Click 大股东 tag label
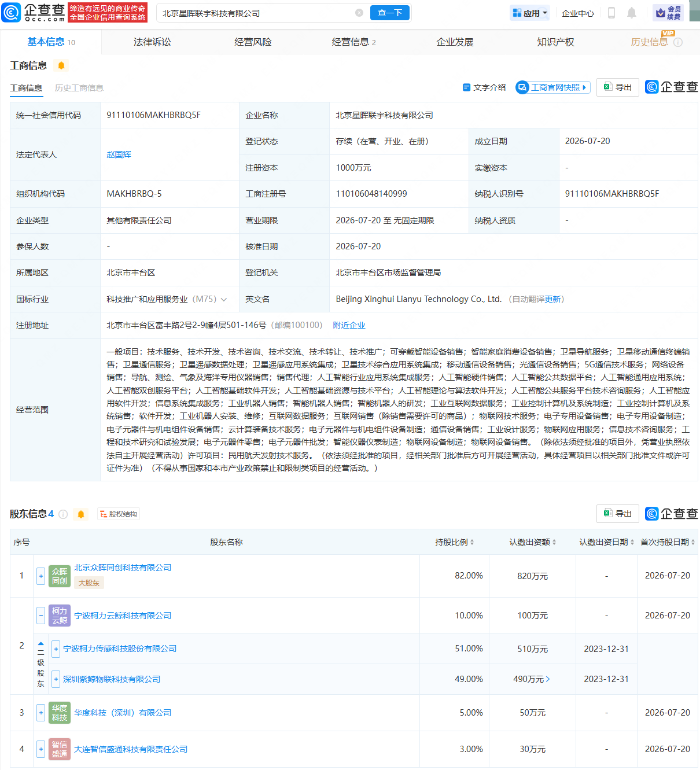The height and width of the screenshot is (770, 700). point(89,583)
